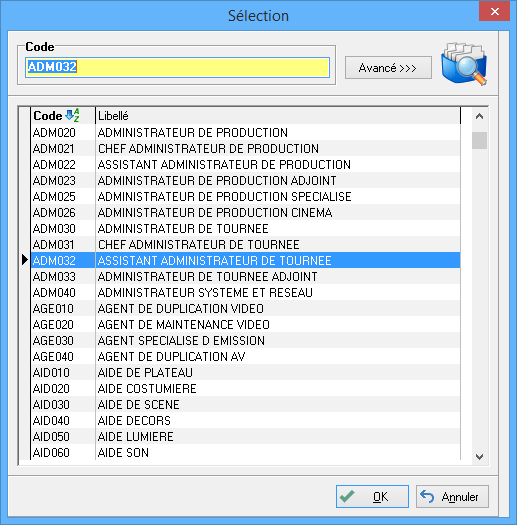
Task: Expand advanced search with Avancé >>>
Action: click(x=388, y=68)
